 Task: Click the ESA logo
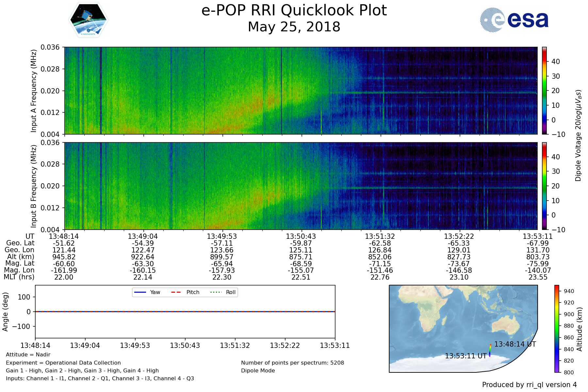tap(514, 20)
